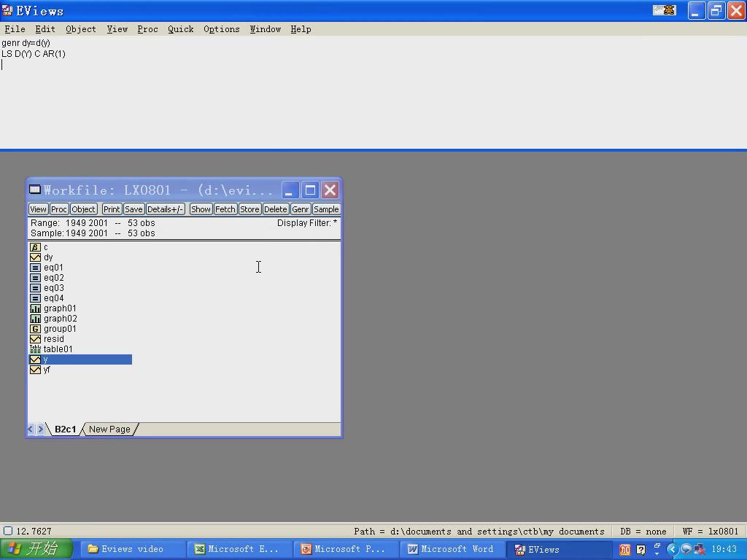Click the eq02 equation icon

pos(35,278)
